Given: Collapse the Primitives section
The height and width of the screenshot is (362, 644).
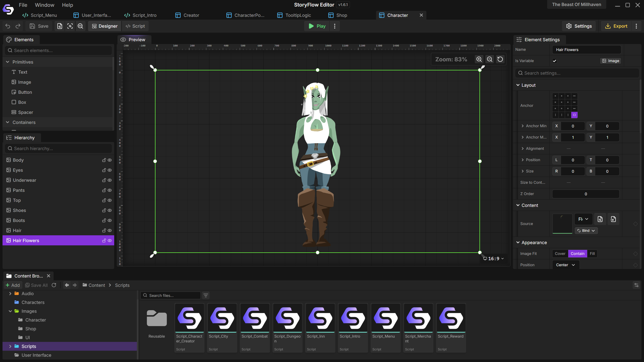Looking at the screenshot, I should click(8, 62).
